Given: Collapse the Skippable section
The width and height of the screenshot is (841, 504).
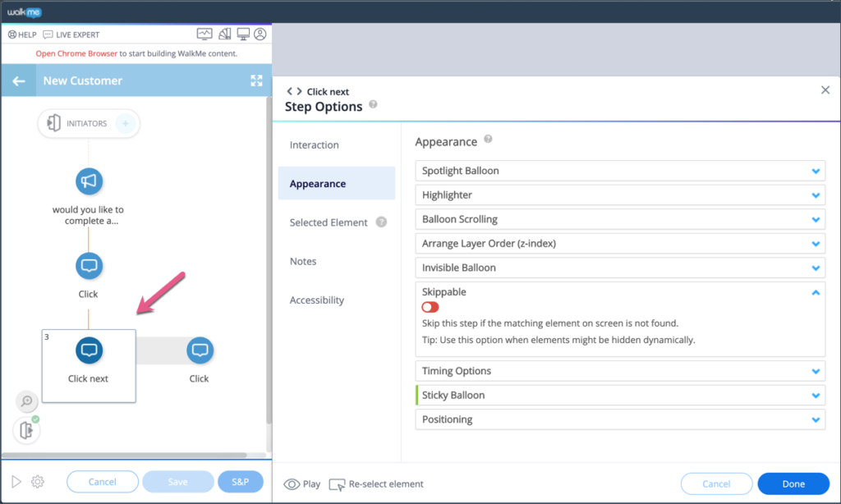Looking at the screenshot, I should (815, 292).
